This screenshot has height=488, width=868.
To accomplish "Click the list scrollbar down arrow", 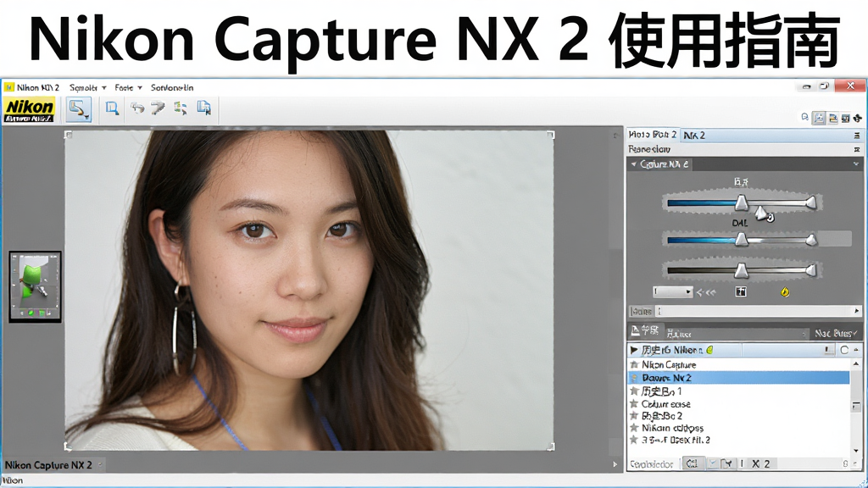I will (856, 452).
